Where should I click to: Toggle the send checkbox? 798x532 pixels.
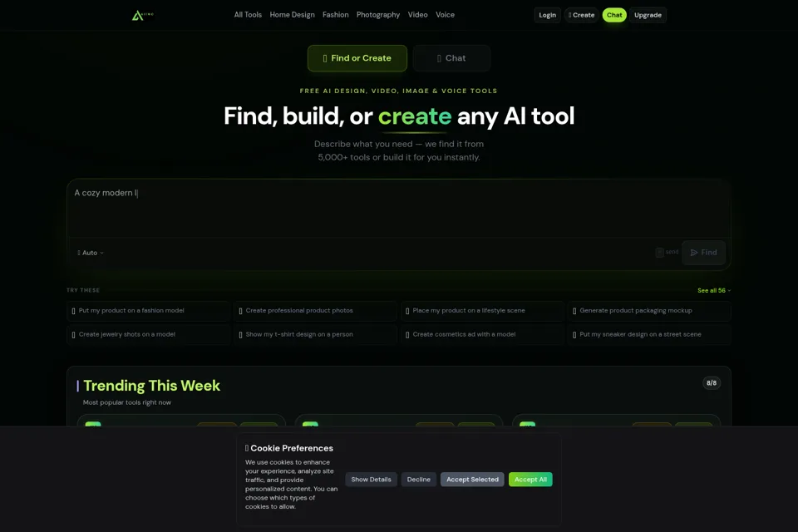point(659,252)
